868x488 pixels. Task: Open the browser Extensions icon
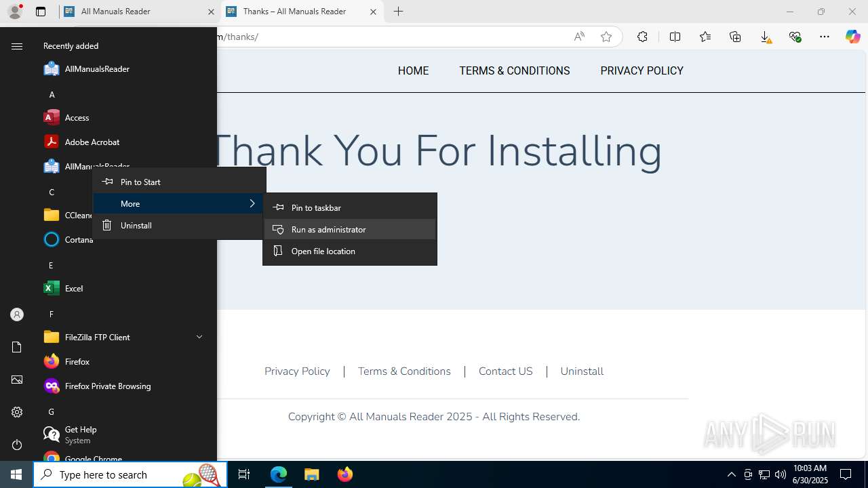tap(642, 37)
